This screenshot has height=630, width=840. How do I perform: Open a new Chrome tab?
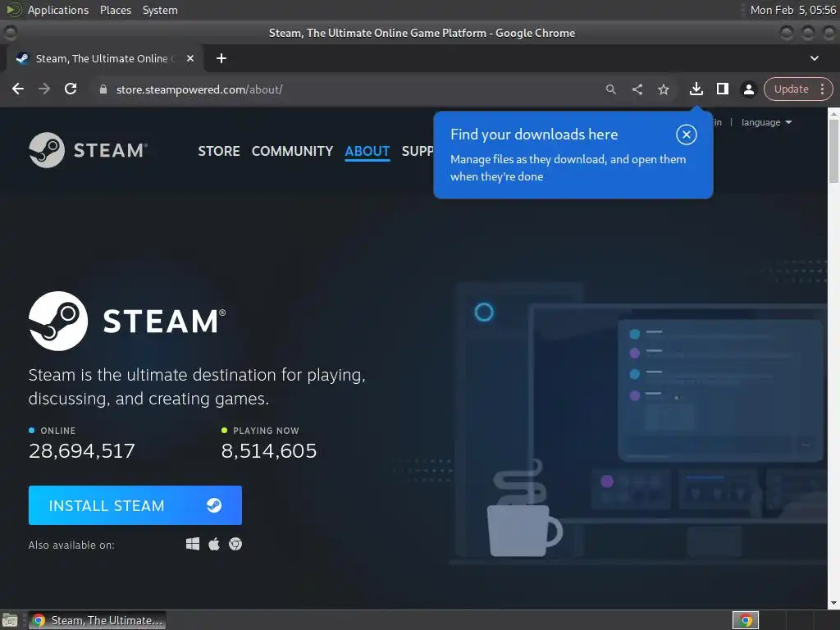pos(221,58)
